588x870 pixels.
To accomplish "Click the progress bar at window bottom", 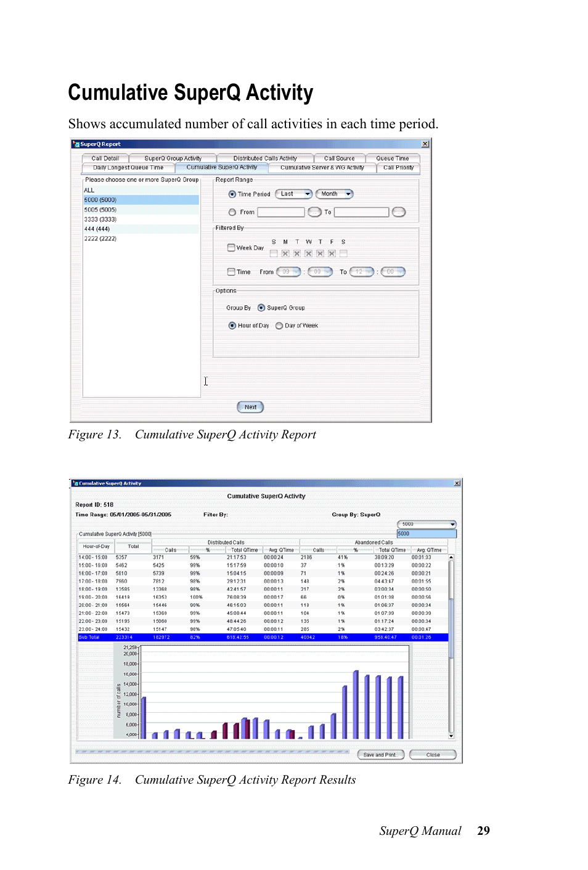I will coord(212,752).
